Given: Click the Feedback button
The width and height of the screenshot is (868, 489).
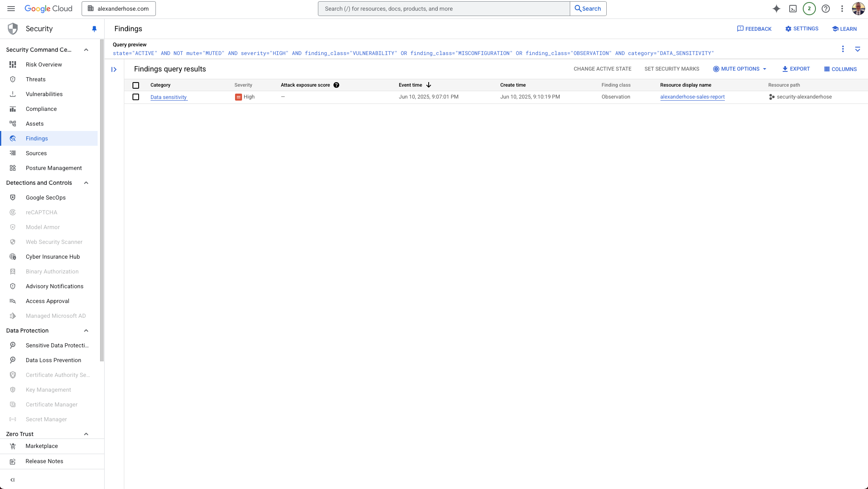Looking at the screenshot, I should [754, 29].
